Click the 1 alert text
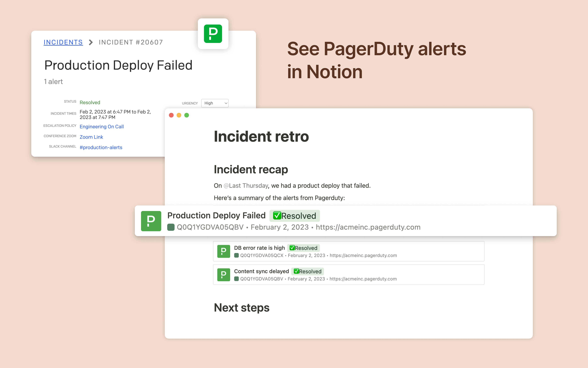 [53, 82]
